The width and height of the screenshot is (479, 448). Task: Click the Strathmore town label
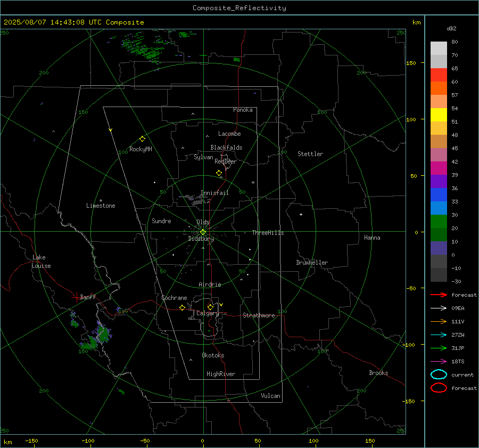(x=259, y=315)
